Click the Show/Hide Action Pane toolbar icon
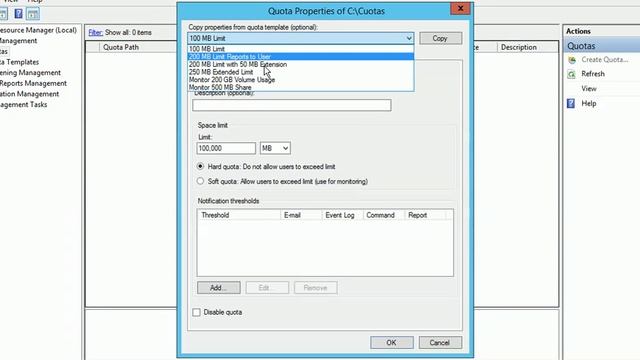640x360 pixels. click(x=33, y=14)
